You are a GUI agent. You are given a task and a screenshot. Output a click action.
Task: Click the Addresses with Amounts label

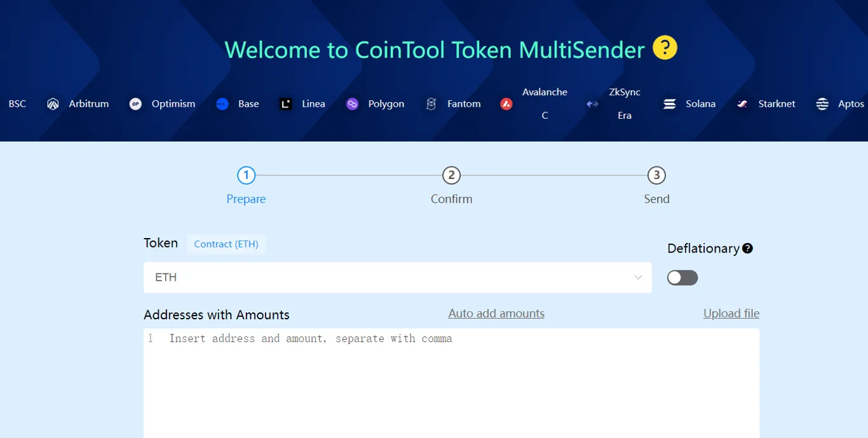click(217, 315)
